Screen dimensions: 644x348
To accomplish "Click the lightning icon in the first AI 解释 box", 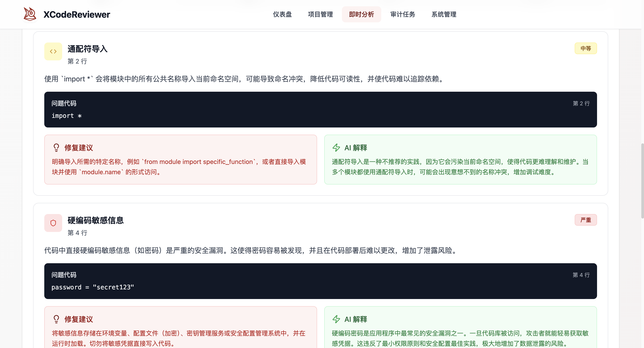I will [x=336, y=148].
